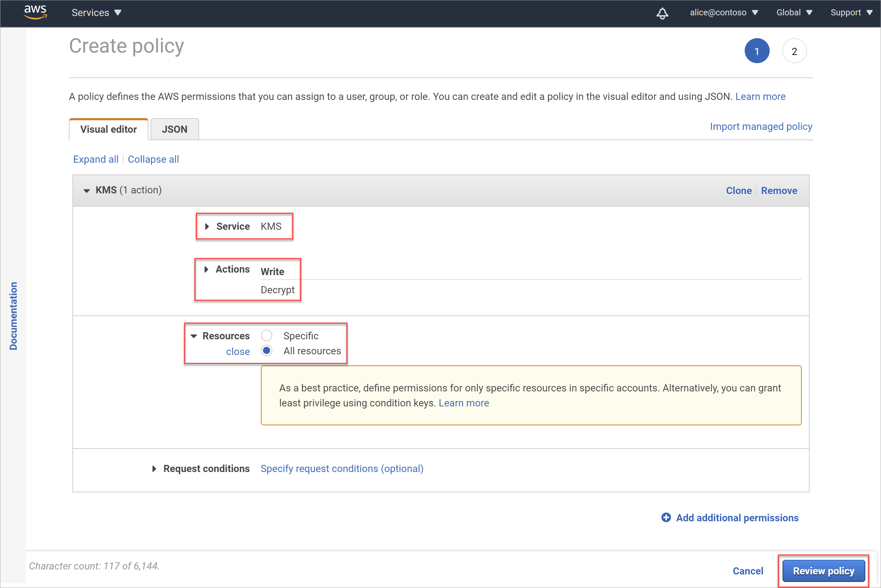Switch to the JSON tab
This screenshot has width=881, height=588.
tap(173, 128)
